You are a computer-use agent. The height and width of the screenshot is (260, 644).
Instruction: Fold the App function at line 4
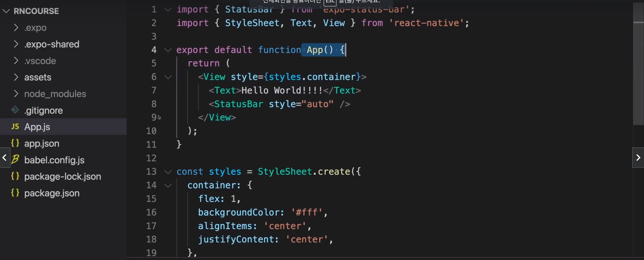pos(168,50)
